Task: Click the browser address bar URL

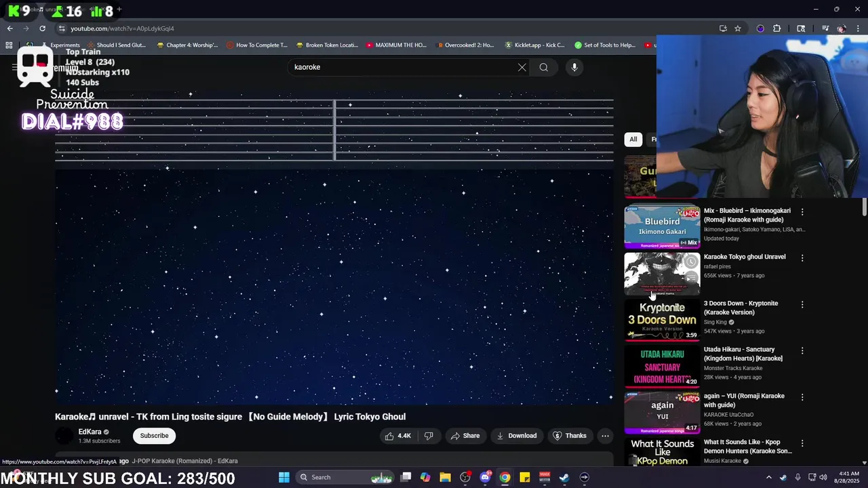Action: 122,28
